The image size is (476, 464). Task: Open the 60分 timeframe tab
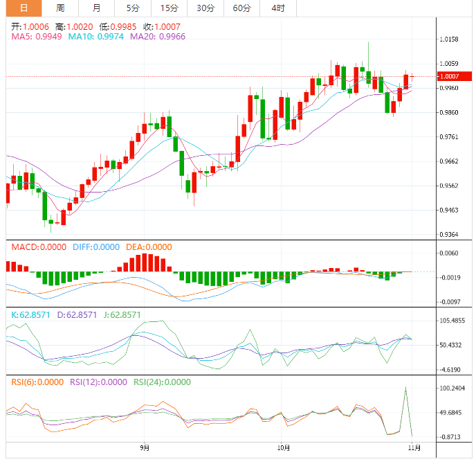pos(241,8)
